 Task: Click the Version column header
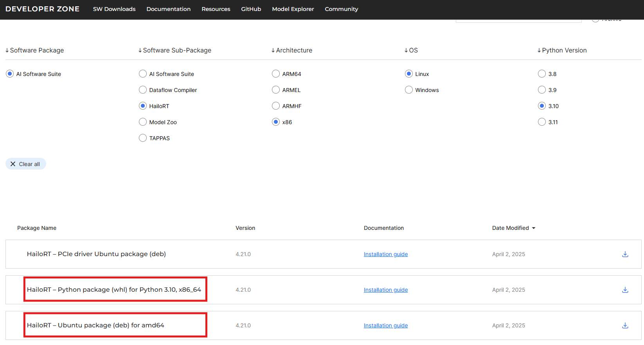click(245, 228)
